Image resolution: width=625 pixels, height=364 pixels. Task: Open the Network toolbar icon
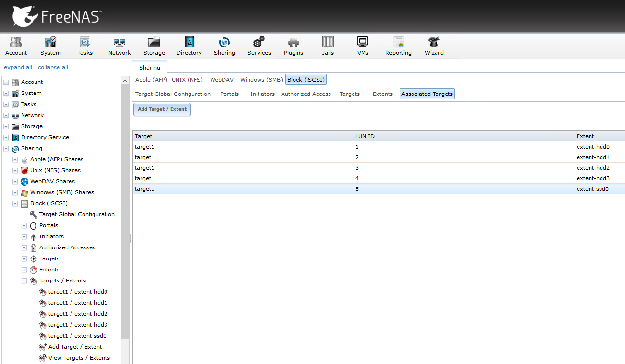pyautogui.click(x=119, y=46)
